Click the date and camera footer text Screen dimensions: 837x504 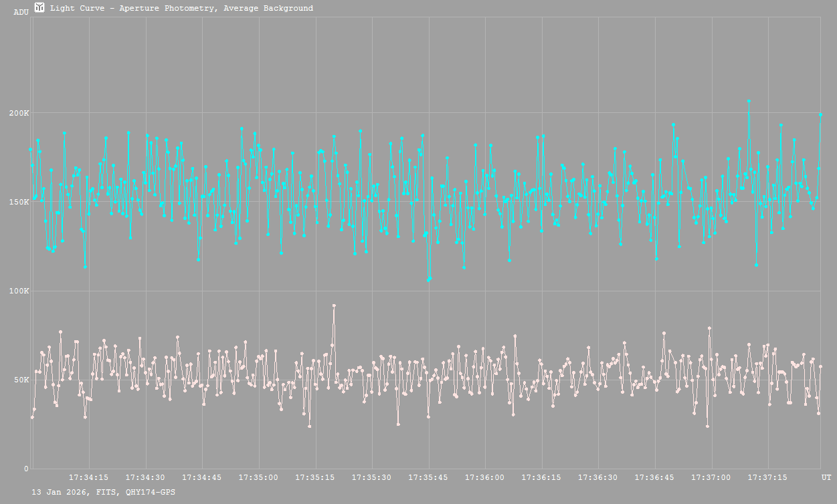[104, 492]
